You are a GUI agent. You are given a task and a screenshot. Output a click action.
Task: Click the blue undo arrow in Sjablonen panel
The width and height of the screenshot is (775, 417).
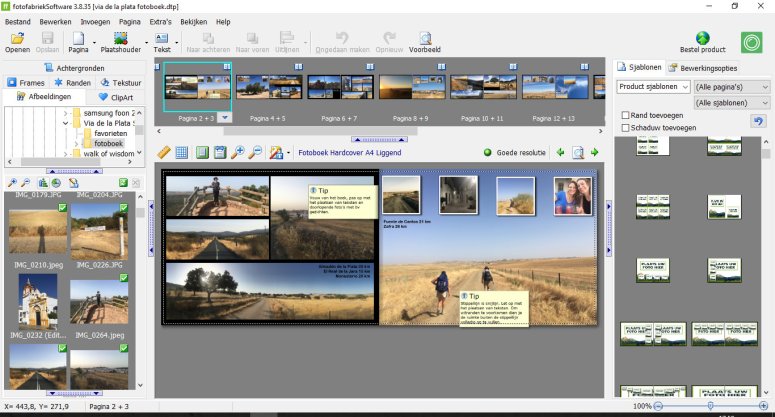pos(758,121)
